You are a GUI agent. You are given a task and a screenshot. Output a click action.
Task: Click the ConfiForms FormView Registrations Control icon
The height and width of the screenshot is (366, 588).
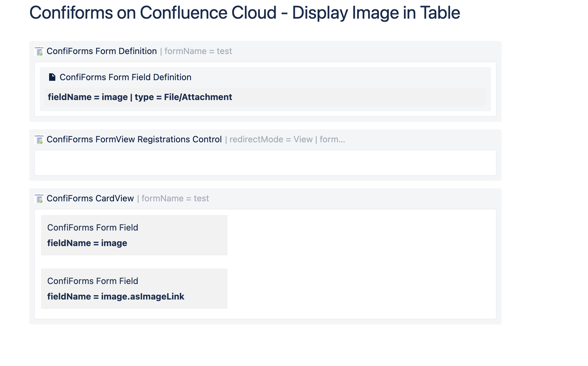(39, 140)
